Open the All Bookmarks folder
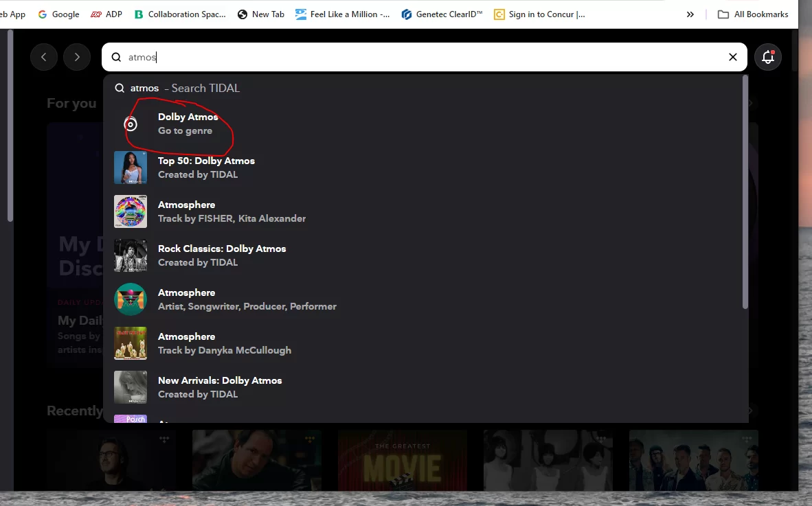This screenshot has height=506, width=812. [x=753, y=14]
